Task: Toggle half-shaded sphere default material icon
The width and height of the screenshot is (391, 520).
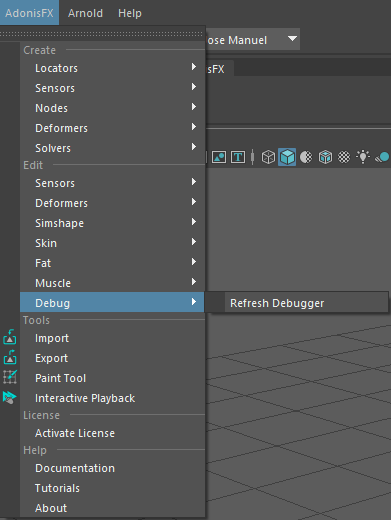Action: (x=306, y=157)
